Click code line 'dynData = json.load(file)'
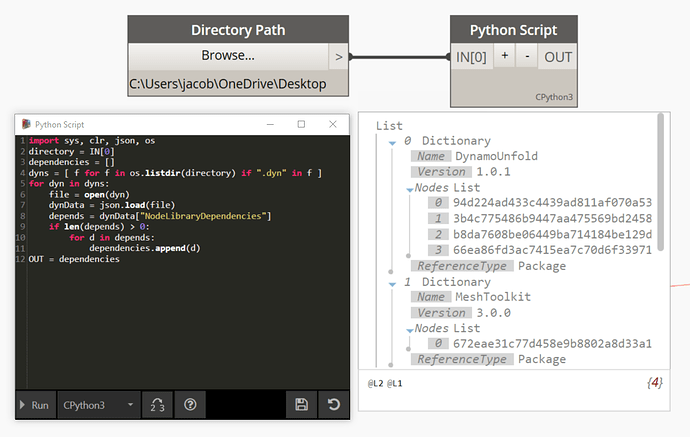Screen dimensions: 690x437 (x=112, y=205)
